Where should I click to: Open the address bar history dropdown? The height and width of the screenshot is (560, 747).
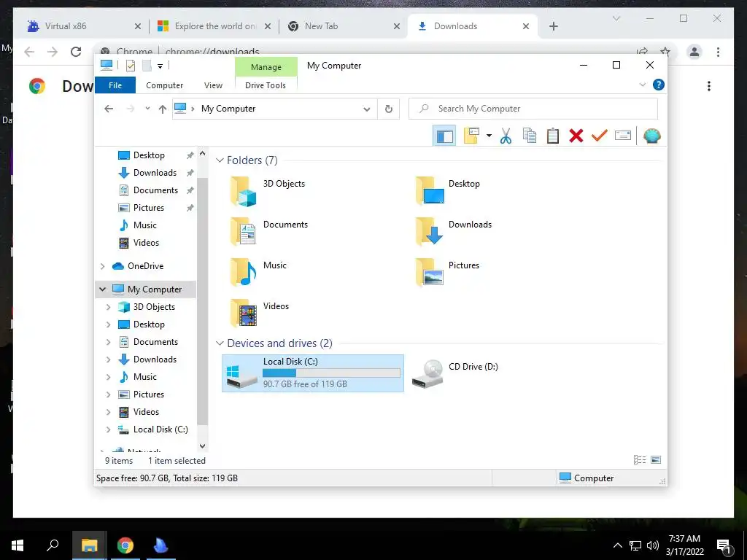coord(366,109)
